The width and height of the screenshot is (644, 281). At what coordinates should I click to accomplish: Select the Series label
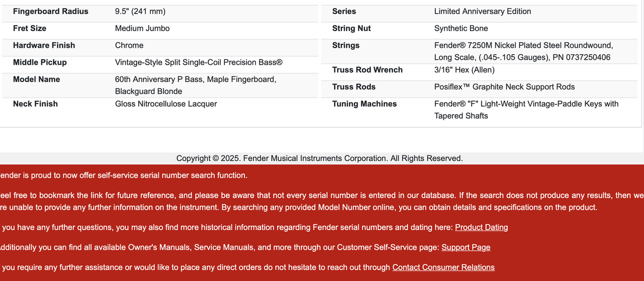pyautogui.click(x=344, y=12)
